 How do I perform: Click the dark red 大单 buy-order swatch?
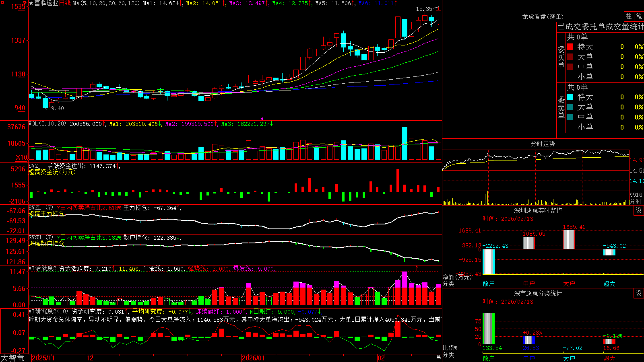click(570, 57)
